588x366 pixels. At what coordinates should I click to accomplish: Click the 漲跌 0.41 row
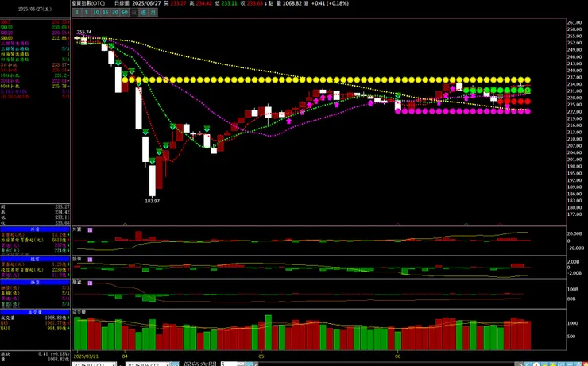(x=35, y=353)
